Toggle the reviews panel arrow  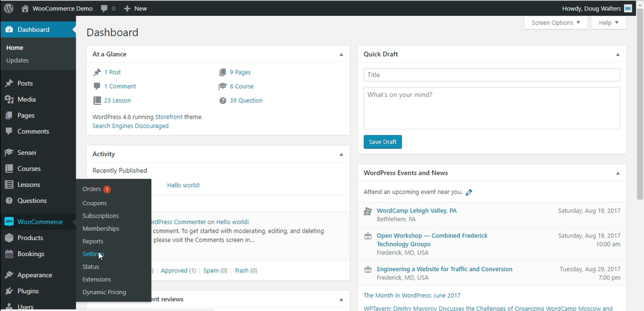coord(341,300)
